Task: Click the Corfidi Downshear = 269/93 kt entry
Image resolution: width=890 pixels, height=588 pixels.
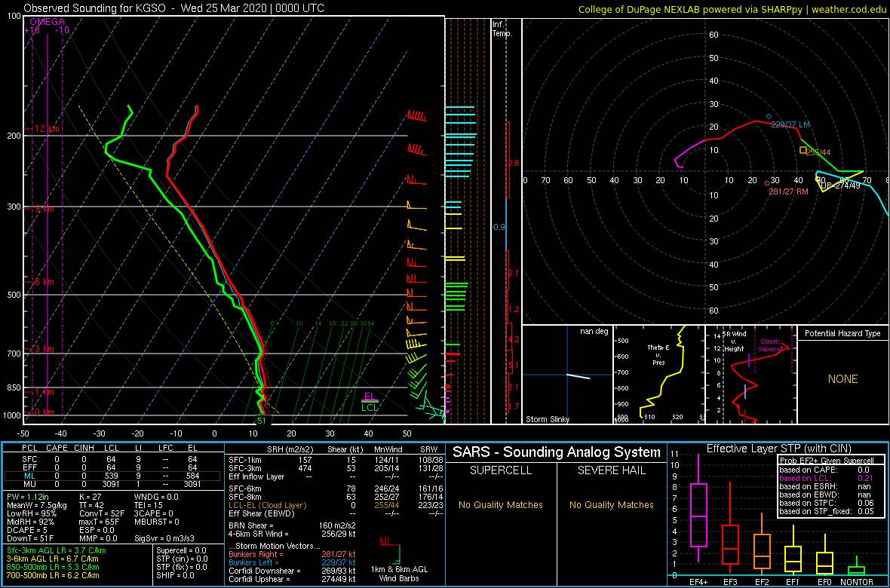Action: [x=293, y=571]
